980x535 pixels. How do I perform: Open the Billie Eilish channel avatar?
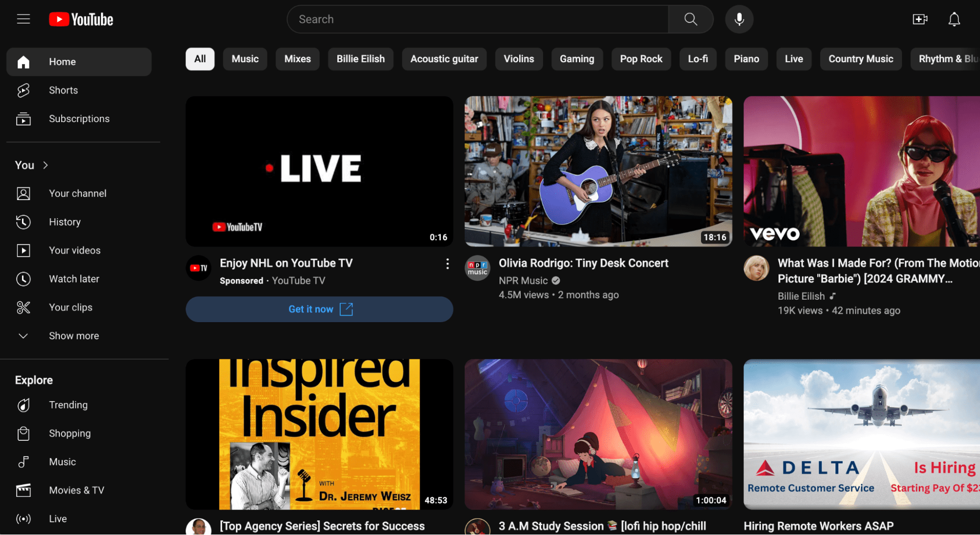pos(756,268)
